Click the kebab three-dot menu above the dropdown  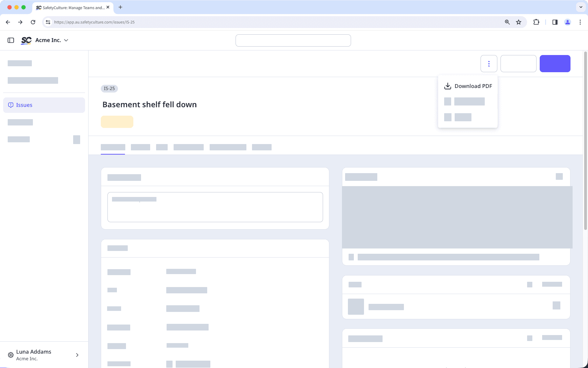[x=489, y=63]
